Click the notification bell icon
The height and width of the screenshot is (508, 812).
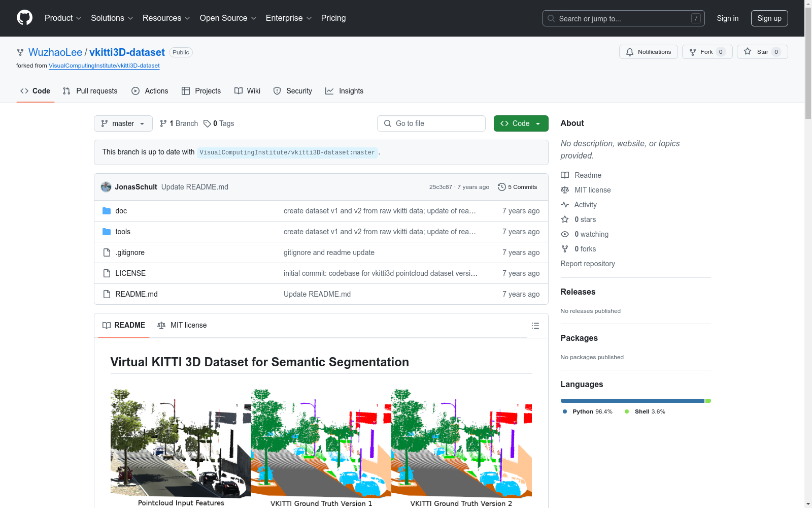pyautogui.click(x=630, y=52)
